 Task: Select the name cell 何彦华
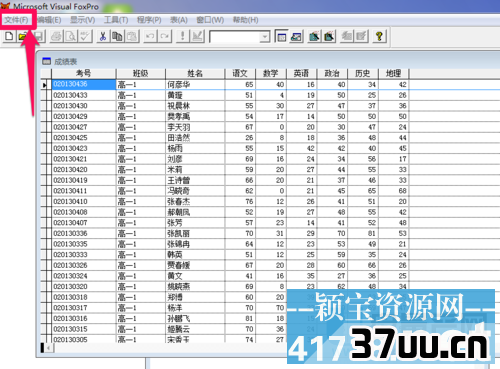[195, 85]
